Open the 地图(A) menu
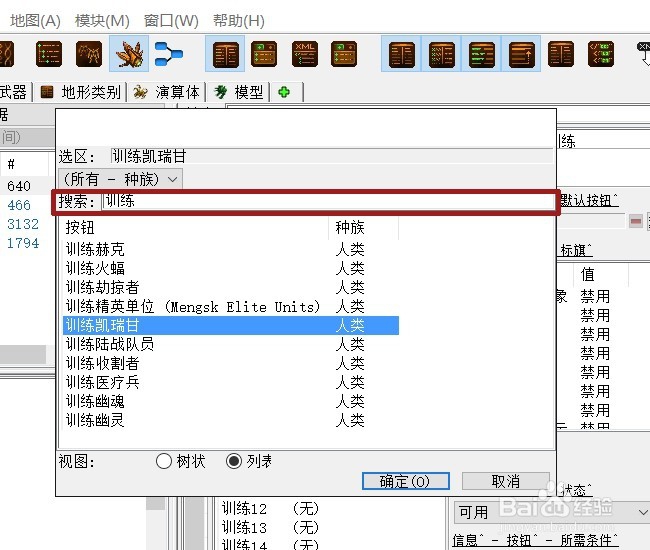 tap(35, 20)
